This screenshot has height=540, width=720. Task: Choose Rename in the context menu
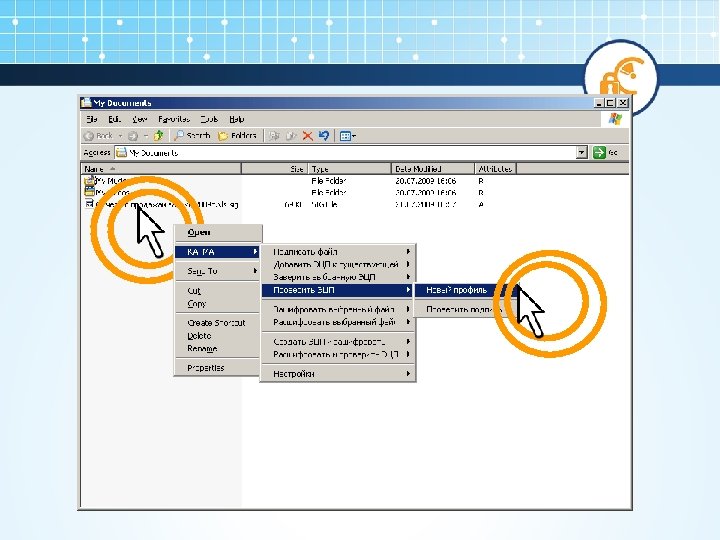pyautogui.click(x=218, y=349)
